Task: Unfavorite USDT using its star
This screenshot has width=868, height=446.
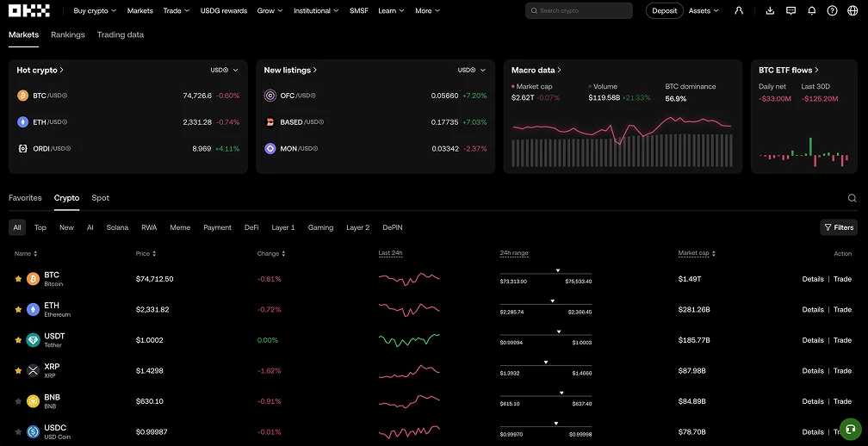Action: tap(18, 340)
